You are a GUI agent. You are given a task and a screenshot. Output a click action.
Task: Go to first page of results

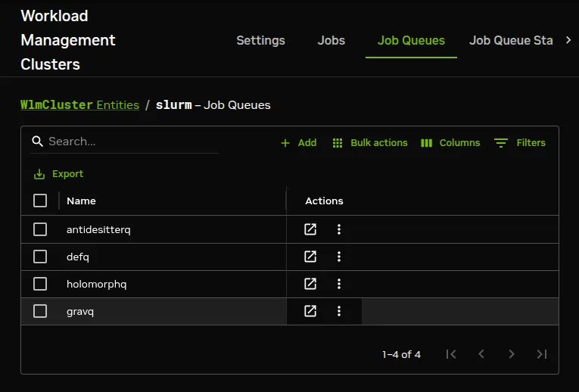(451, 354)
